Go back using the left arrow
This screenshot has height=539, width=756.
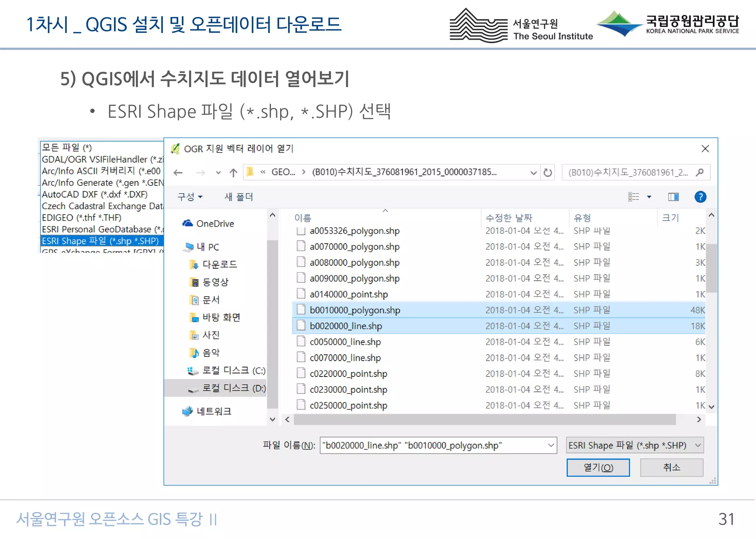(x=178, y=173)
